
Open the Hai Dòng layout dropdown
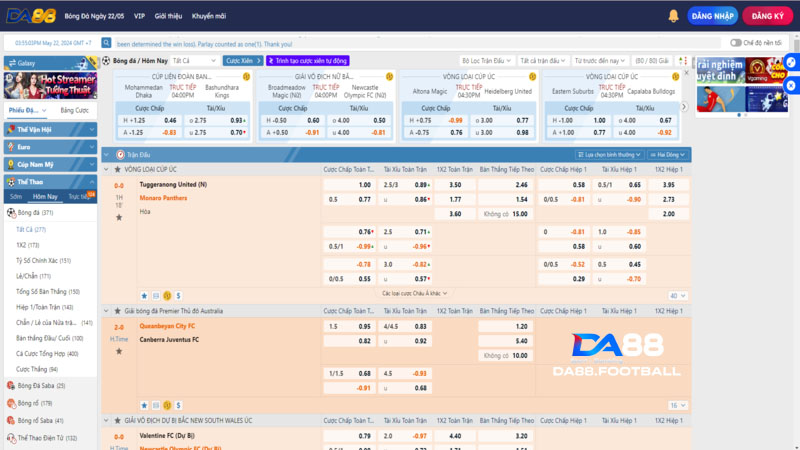[669, 155]
